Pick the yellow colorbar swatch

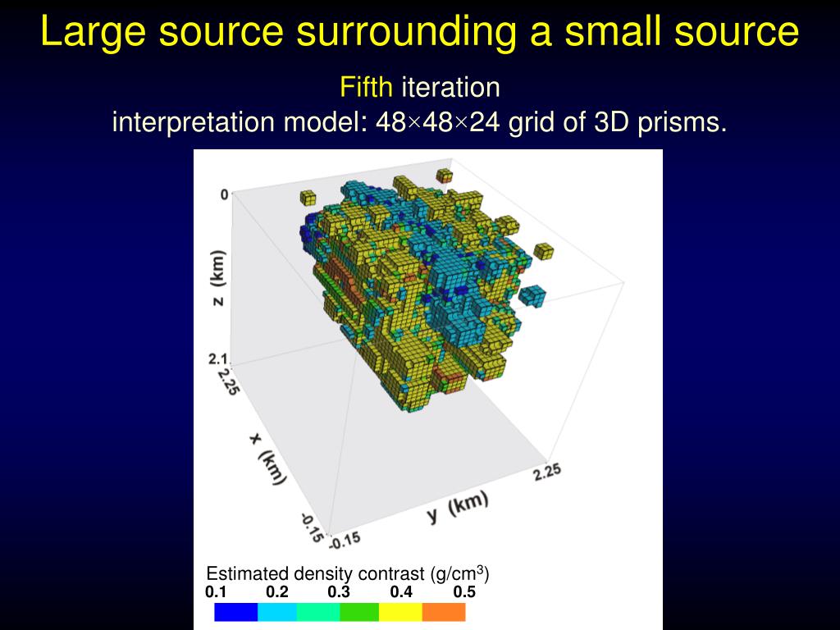point(400,612)
